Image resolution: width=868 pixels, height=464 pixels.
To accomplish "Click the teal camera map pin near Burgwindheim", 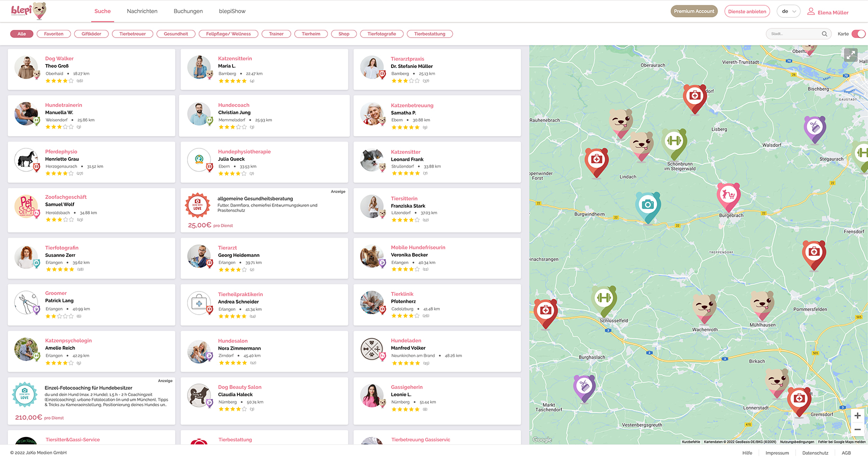I will tap(648, 205).
